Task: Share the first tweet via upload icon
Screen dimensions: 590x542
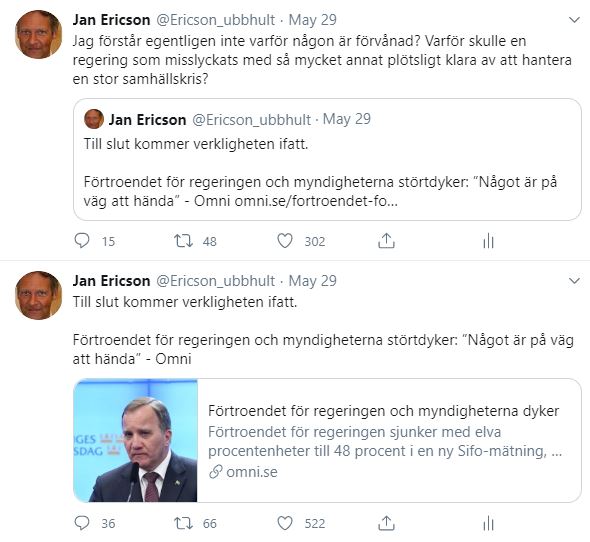Action: coord(386,241)
